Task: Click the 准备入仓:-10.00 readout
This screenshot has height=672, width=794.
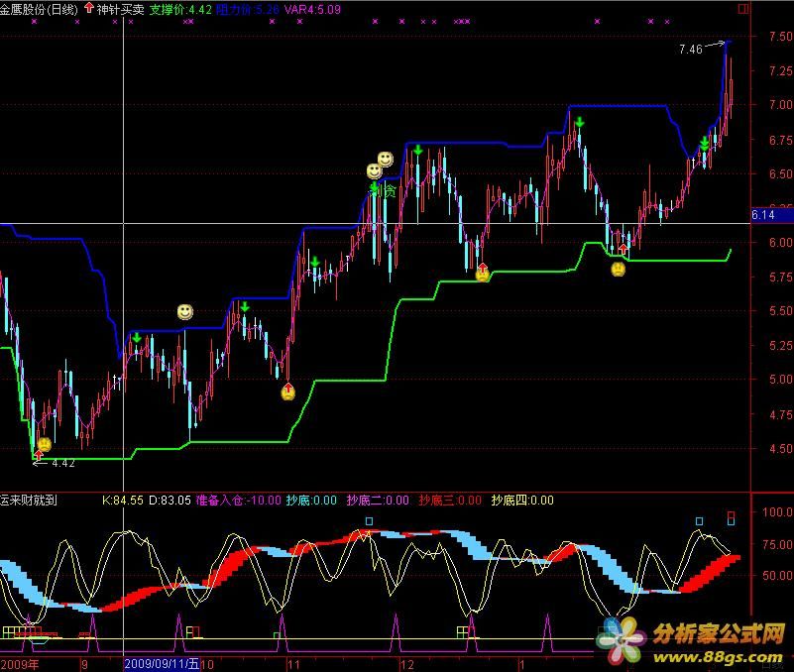Action: 238,501
